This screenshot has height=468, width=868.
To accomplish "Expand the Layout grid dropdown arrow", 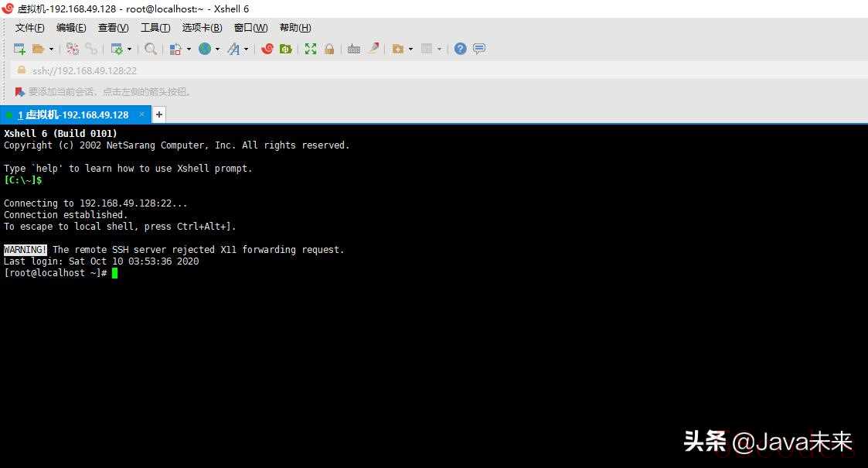I will (440, 49).
